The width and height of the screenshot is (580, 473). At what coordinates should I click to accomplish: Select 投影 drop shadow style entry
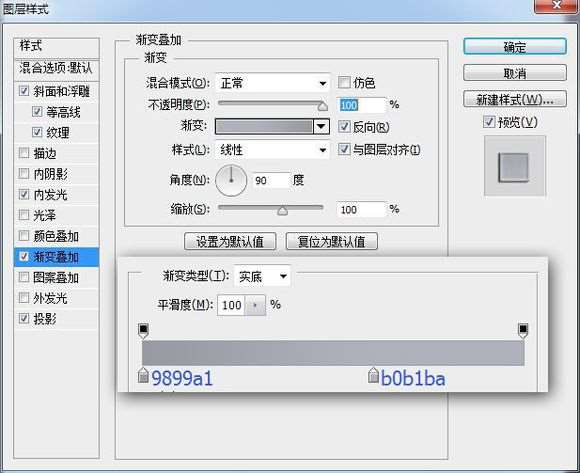[45, 318]
